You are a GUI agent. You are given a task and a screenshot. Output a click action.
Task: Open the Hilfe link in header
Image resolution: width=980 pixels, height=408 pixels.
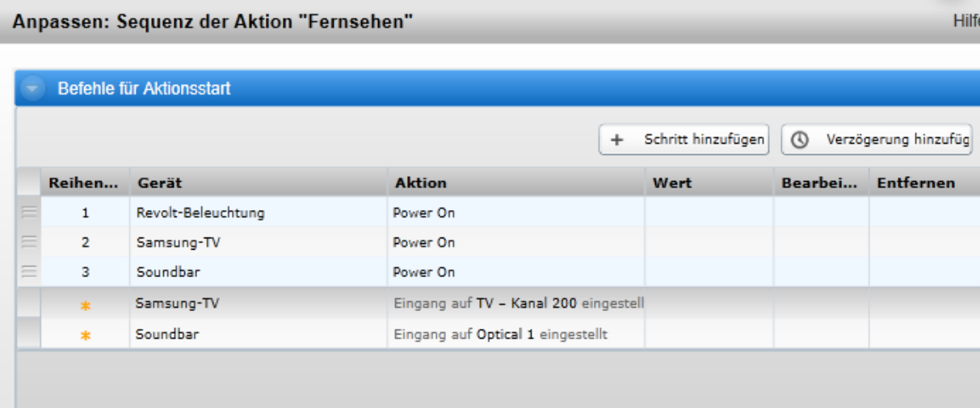[966, 22]
